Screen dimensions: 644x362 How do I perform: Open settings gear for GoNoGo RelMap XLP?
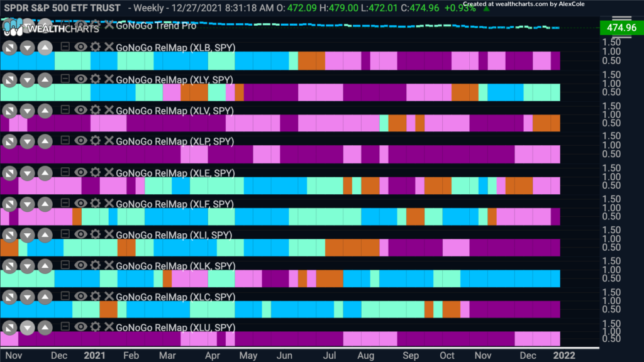96,140
